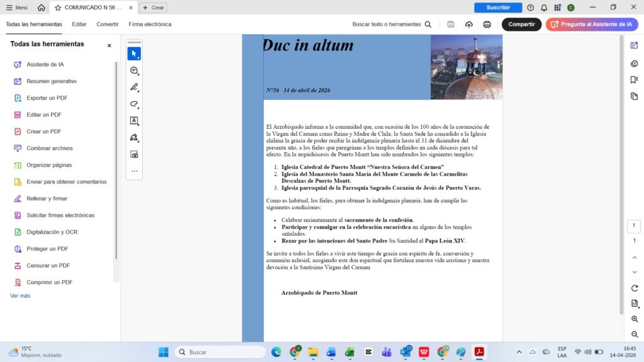Open the Firma electrónica tab

point(150,25)
